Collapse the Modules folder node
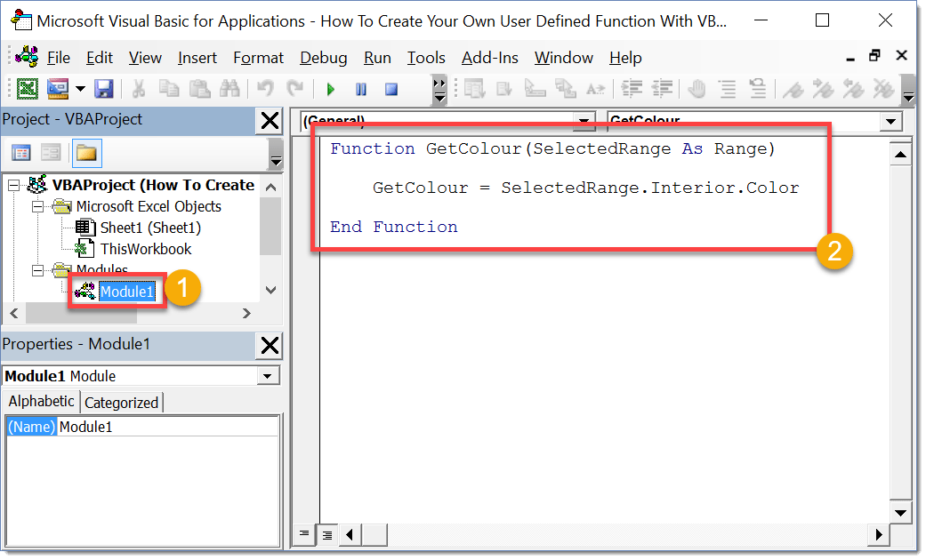Screen dimensions: 926x560 pos(37,271)
